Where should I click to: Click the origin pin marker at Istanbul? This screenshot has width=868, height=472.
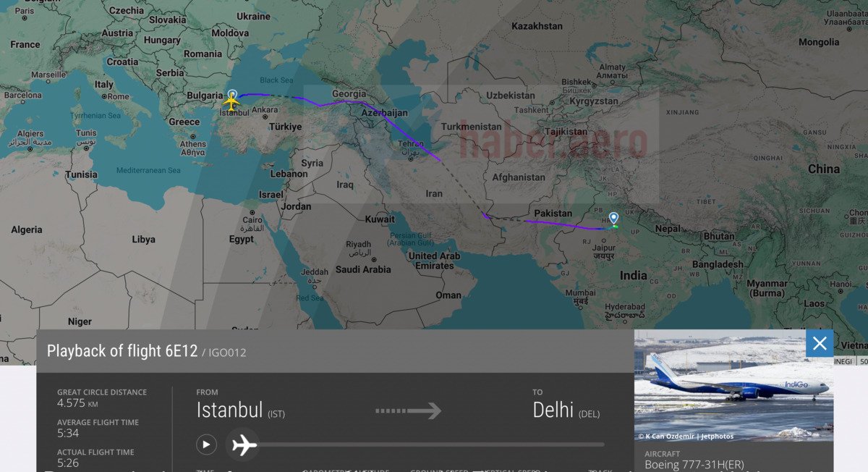click(232, 96)
